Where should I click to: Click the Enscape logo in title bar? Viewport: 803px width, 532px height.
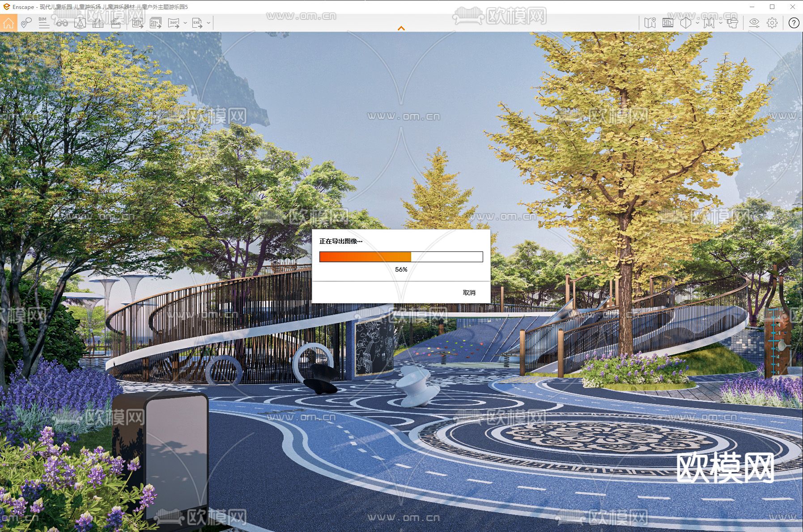tap(6, 7)
